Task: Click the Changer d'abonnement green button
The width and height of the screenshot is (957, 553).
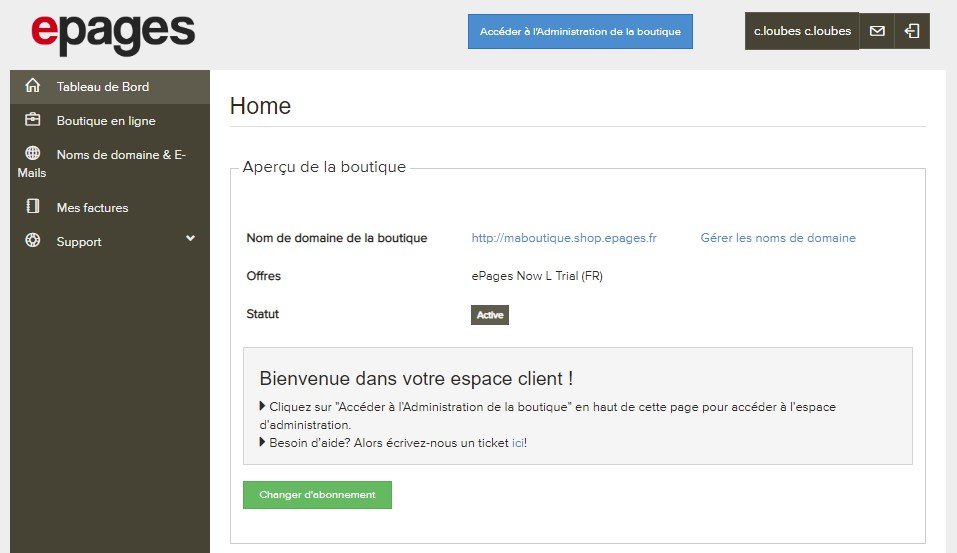Action: [317, 495]
